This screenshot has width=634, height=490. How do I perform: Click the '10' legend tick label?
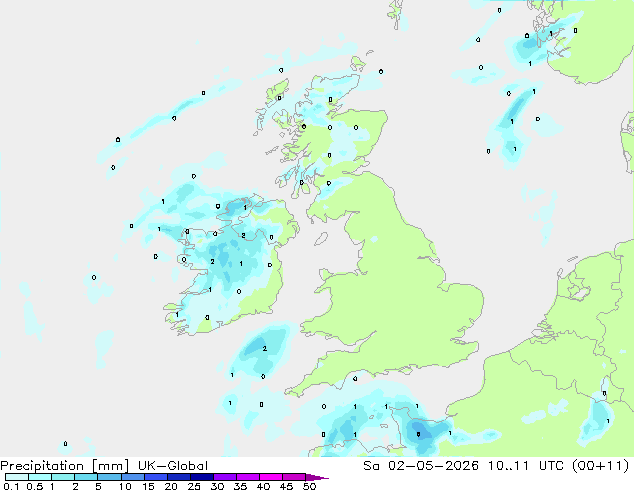click(125, 486)
